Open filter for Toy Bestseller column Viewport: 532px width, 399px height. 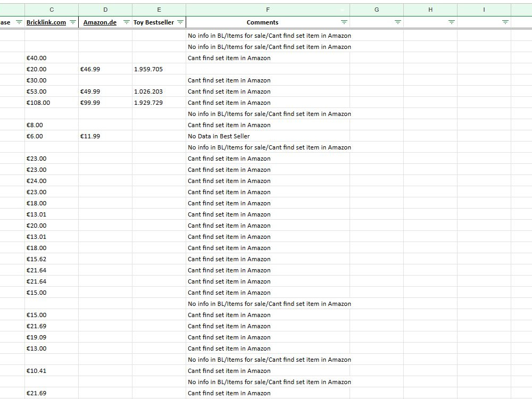[180, 22]
